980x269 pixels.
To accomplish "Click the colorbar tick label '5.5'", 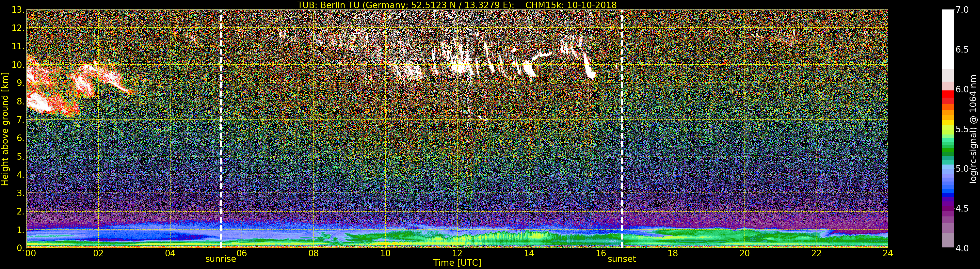I will (962, 129).
